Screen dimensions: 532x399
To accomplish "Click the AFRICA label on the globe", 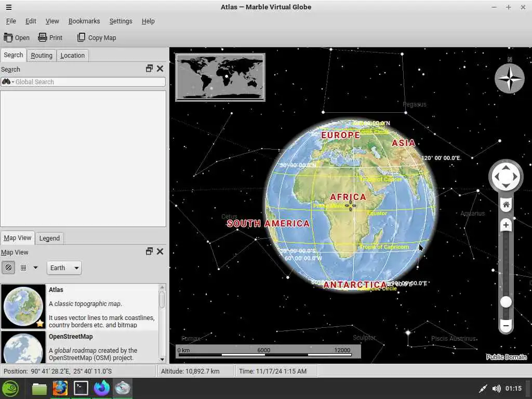I will pyautogui.click(x=348, y=197).
